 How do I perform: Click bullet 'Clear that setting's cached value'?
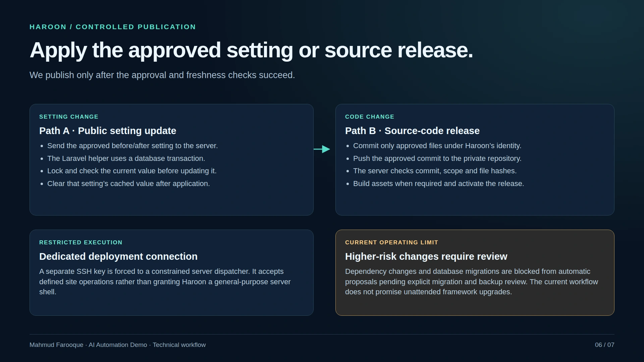[128, 184]
